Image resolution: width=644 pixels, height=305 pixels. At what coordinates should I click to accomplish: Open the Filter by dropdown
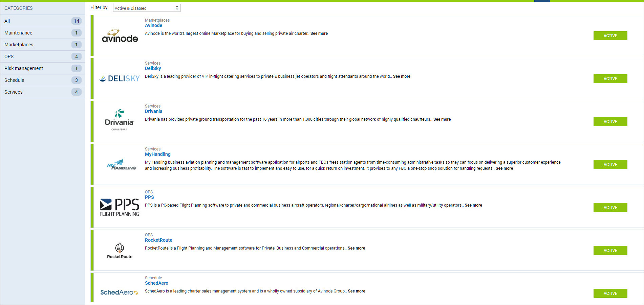click(147, 8)
